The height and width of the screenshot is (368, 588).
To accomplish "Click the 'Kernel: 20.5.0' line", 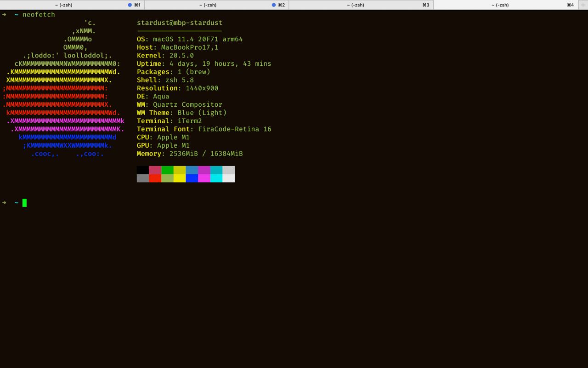I will coord(165,56).
